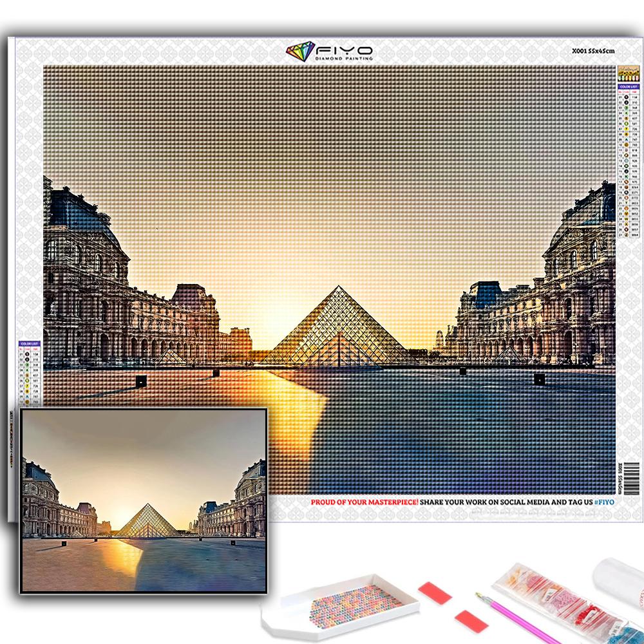Click the white diamond sorting tray
The image size is (644, 644).
340,607
